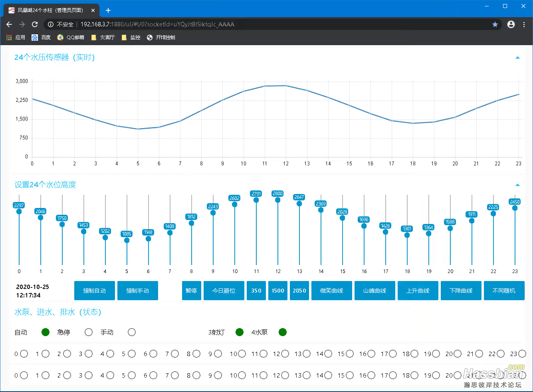Collapse the 24个水压传感器 panel
Image resolution: width=533 pixels, height=392 pixels.
coord(517,58)
